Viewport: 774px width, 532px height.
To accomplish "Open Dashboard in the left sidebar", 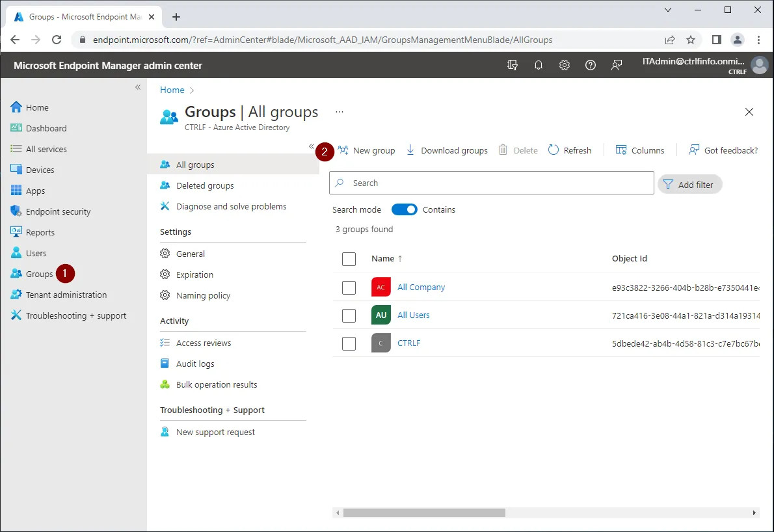I will point(38,128).
